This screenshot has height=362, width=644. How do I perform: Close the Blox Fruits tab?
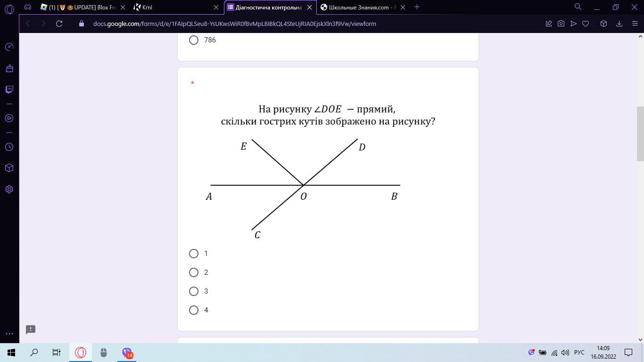click(123, 7)
